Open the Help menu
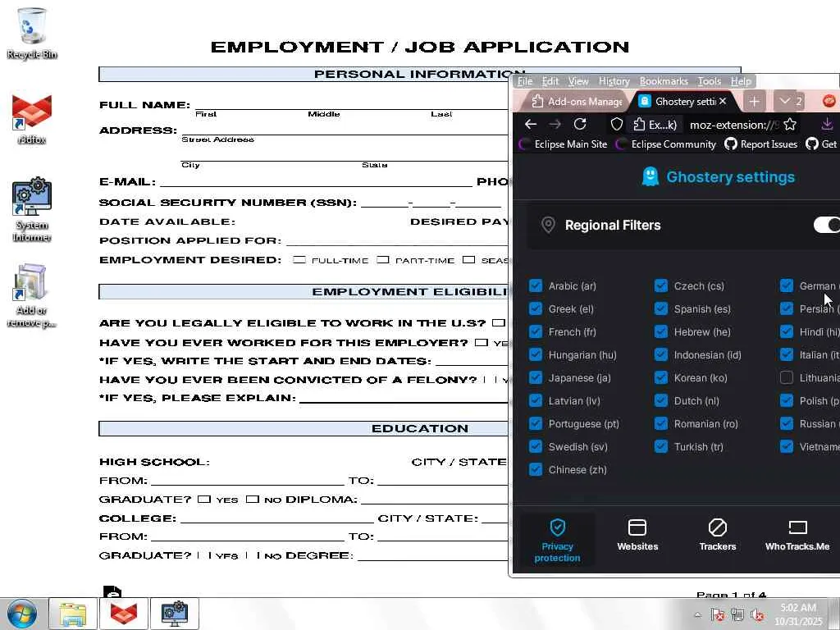 pyautogui.click(x=741, y=81)
